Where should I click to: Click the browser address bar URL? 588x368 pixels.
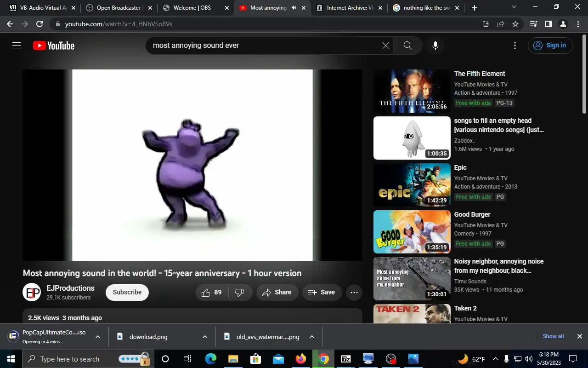pyautogui.click(x=119, y=24)
